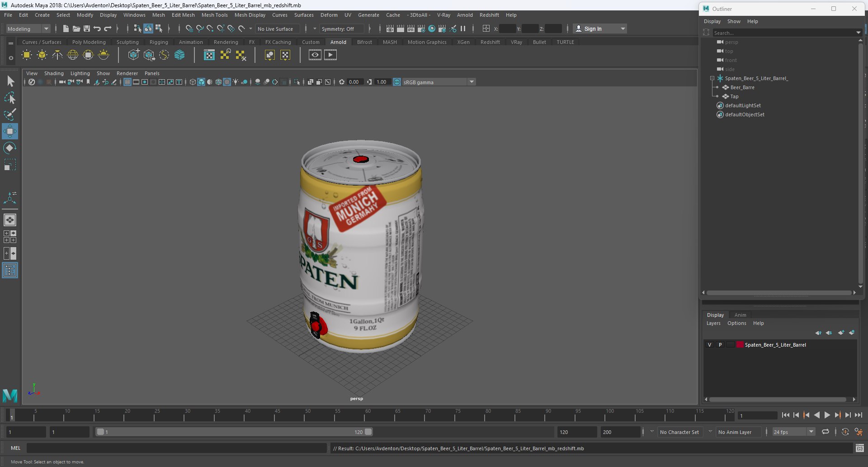Click the MEL command input field
Viewport: 868px width, 467px height.
[176, 448]
